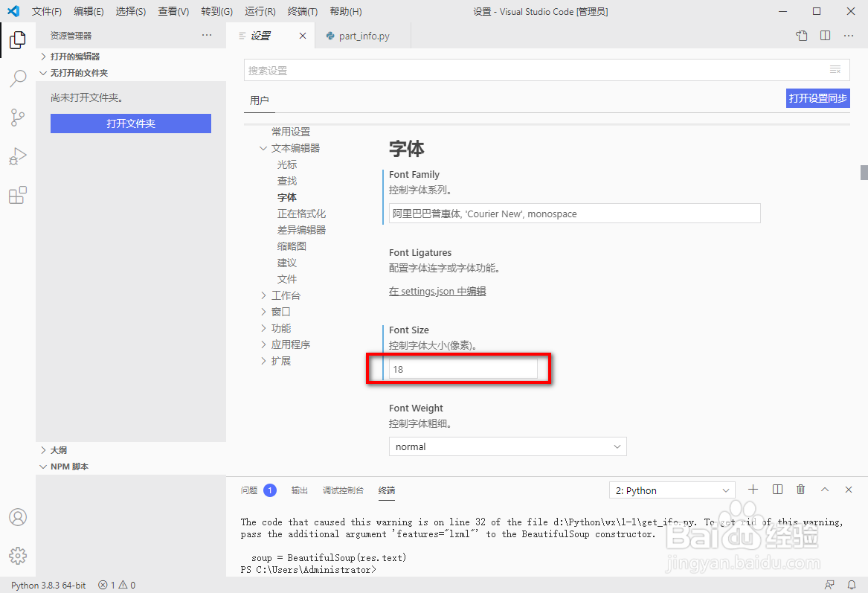The width and height of the screenshot is (868, 593).
Task: Click the VS Code logo icon
Action: coord(14,11)
